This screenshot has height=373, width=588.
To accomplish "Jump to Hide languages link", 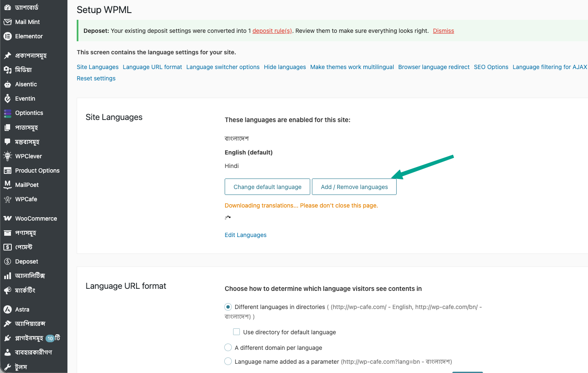I will pos(285,67).
